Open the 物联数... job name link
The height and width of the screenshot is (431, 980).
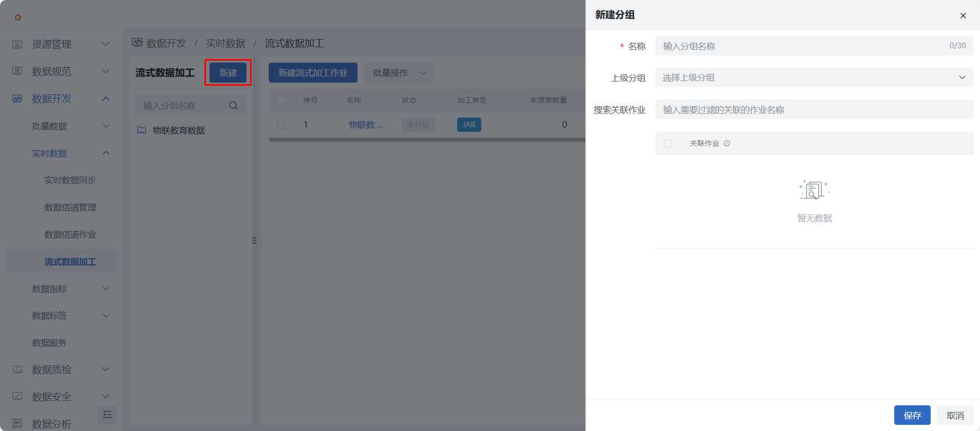tap(365, 125)
